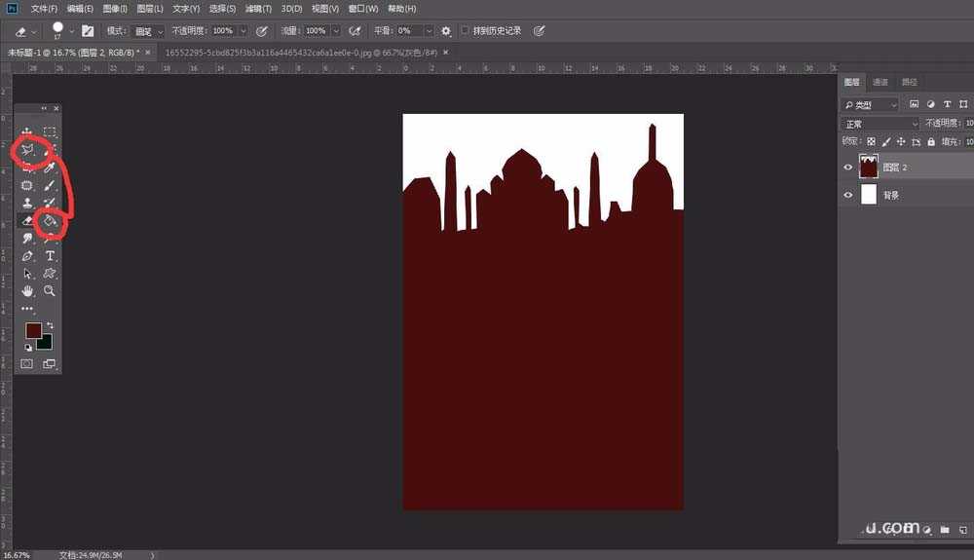Screen dimensions: 974x560
Task: Open the layer filter 类型 dropdown
Action: point(872,104)
